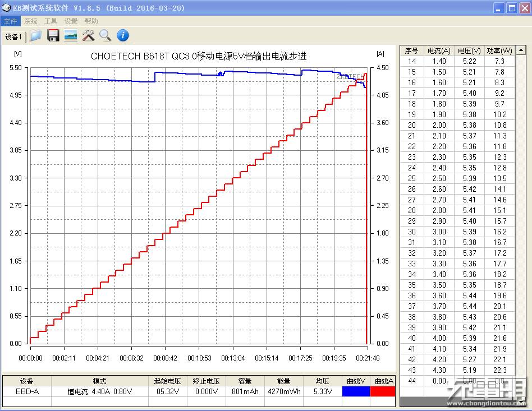This screenshot has width=532, height=411.
Task: Open the 系统 menu
Action: 30,21
